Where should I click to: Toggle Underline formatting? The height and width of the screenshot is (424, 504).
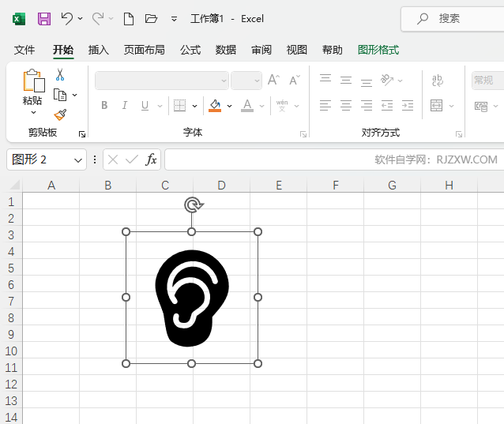145,106
